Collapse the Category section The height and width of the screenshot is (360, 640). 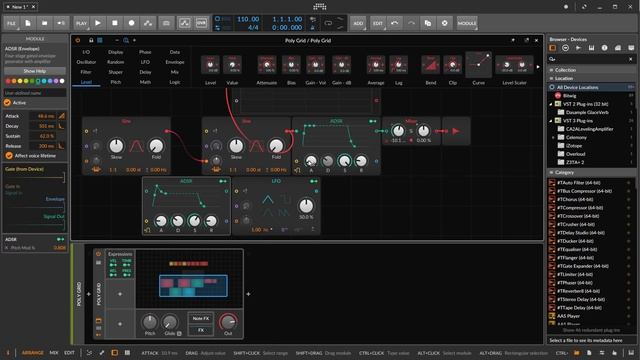pyautogui.click(x=551, y=173)
